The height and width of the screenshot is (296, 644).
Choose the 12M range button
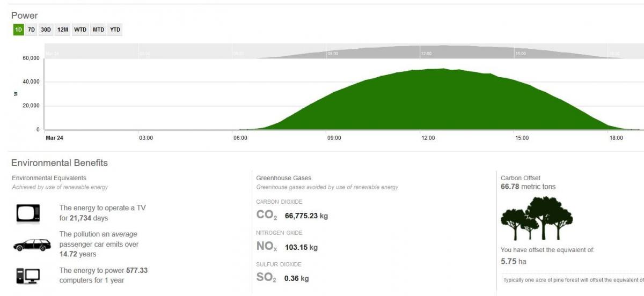point(62,30)
